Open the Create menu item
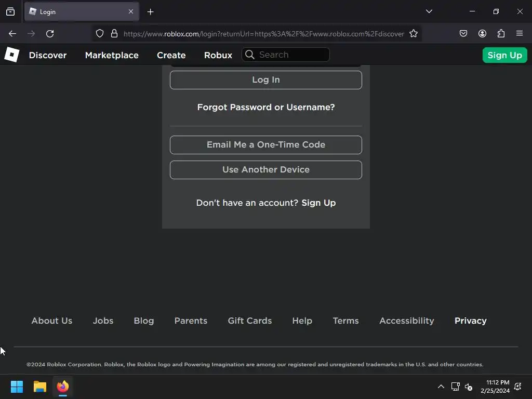The height and width of the screenshot is (399, 532). pos(171,55)
